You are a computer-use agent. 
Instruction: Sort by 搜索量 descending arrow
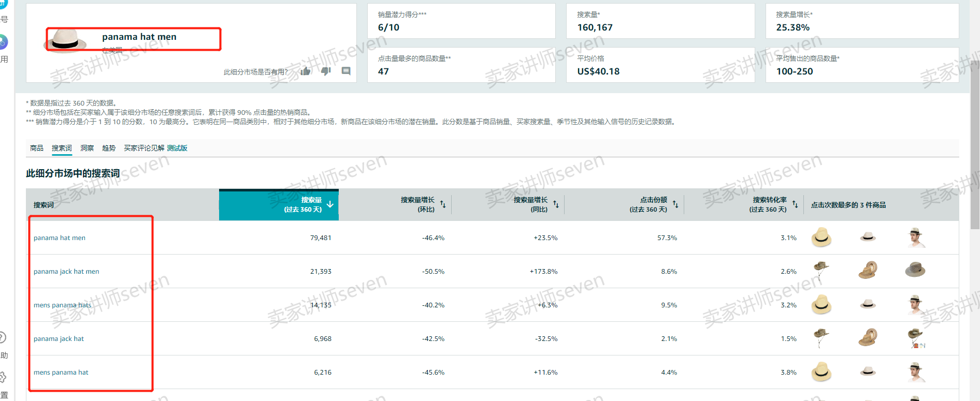(x=330, y=205)
